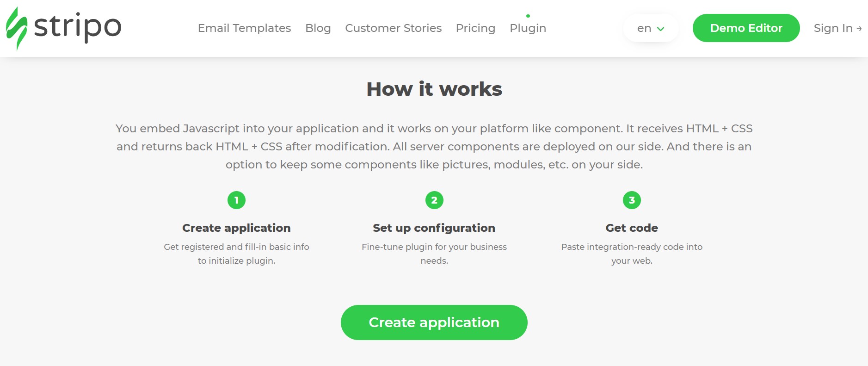Click 'Get registered and fill-in basic info' text
868x366 pixels.
(236, 247)
